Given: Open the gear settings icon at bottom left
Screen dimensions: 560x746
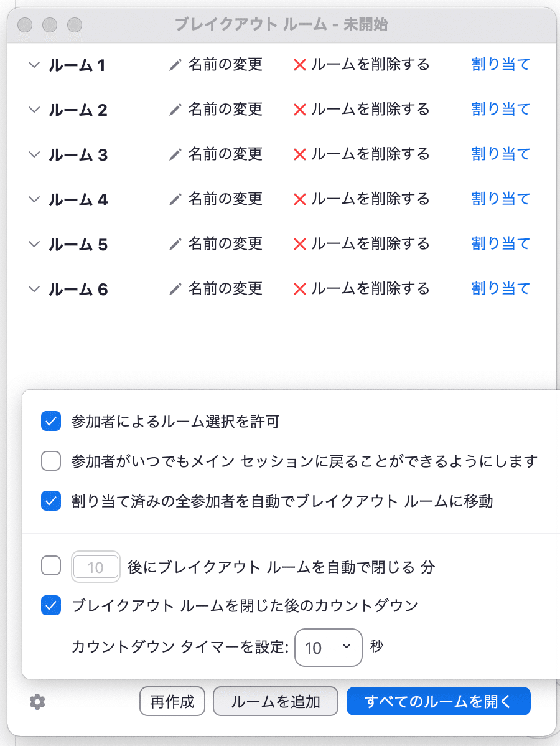Looking at the screenshot, I should pos(37,702).
